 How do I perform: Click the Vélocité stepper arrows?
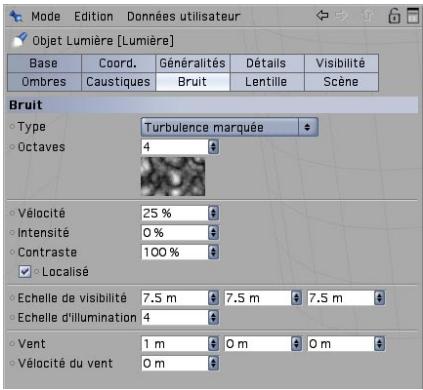(x=214, y=213)
